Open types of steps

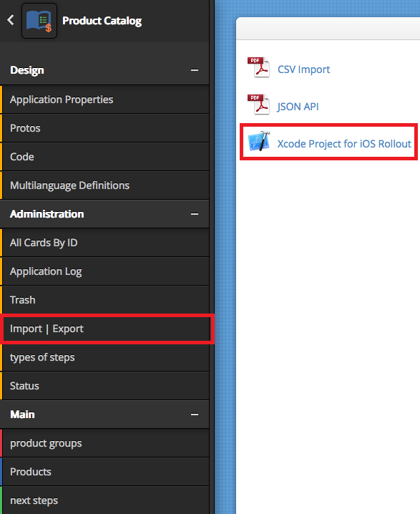click(x=104, y=357)
